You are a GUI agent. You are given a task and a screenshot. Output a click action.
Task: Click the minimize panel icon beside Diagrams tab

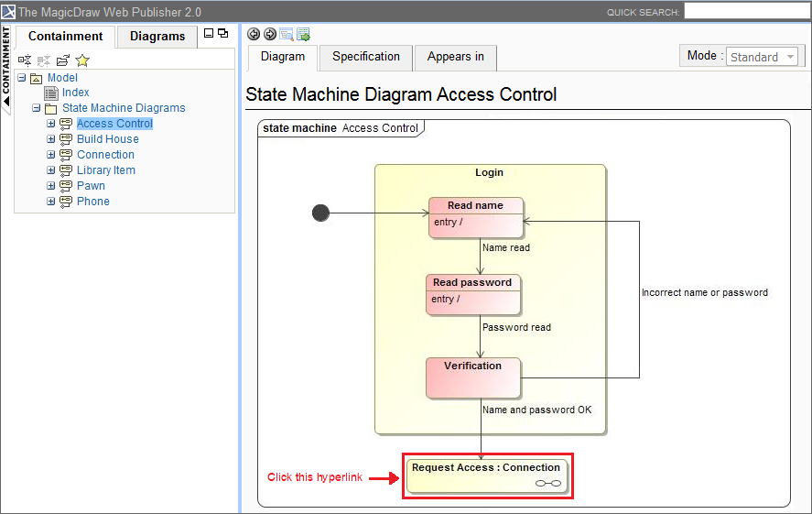coord(209,33)
